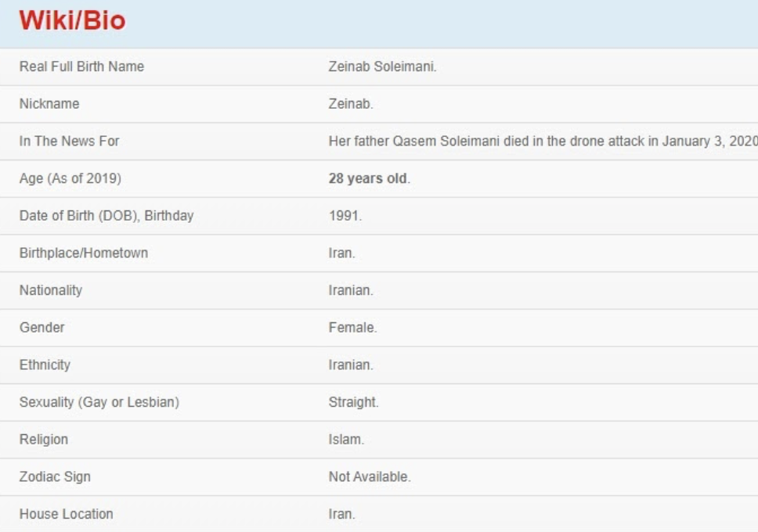Click the 'Age (As of 2019)' label

pyautogui.click(x=70, y=178)
